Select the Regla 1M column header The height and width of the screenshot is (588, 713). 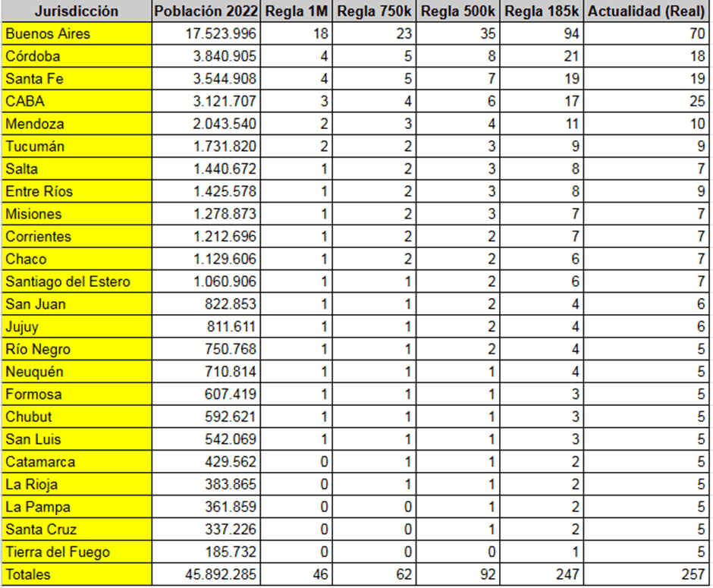[297, 11]
